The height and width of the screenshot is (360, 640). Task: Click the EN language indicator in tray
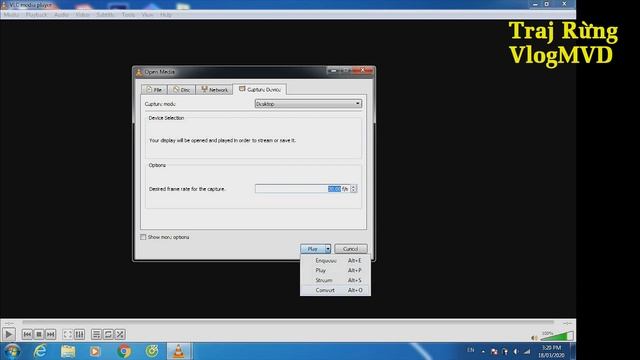coord(471,350)
